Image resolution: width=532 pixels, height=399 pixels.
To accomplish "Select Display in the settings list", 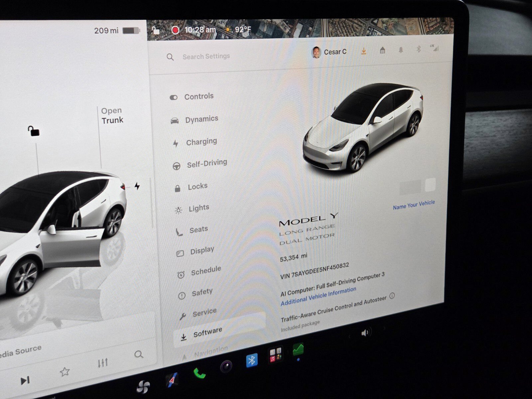I will [x=195, y=251].
